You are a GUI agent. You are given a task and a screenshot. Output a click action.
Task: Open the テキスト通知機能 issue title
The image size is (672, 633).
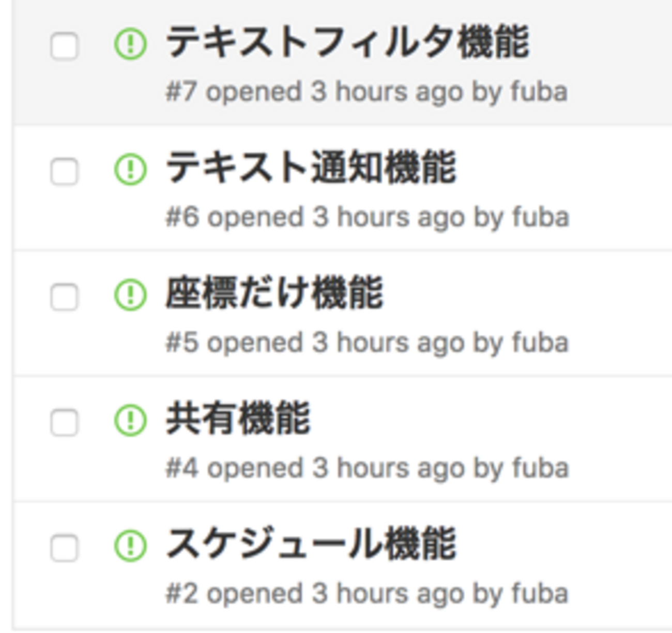click(311, 167)
